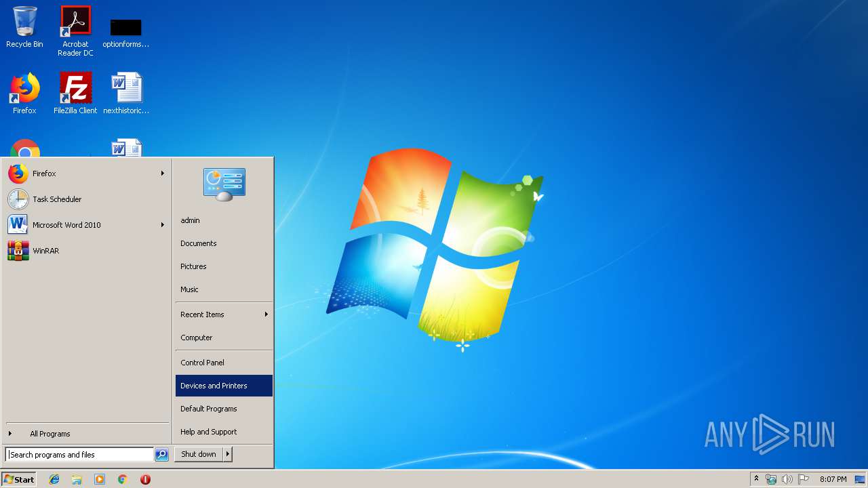This screenshot has height=488, width=868.
Task: Open Documents from the Start menu
Action: click(224, 243)
